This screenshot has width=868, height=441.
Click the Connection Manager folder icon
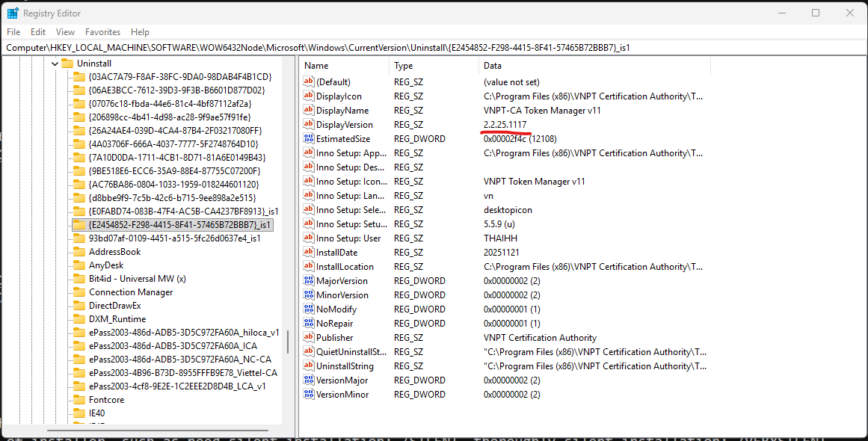[x=79, y=292]
